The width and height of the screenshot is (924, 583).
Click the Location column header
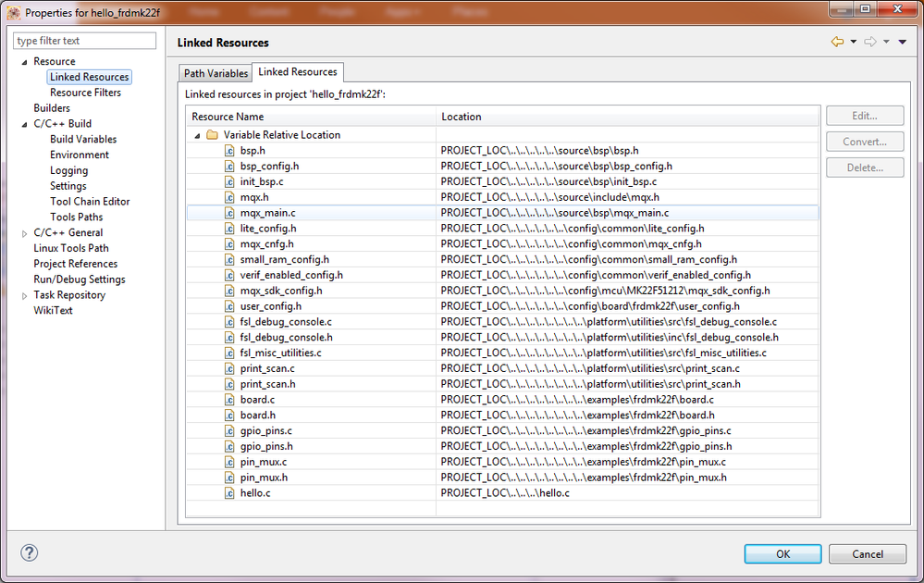coord(628,117)
